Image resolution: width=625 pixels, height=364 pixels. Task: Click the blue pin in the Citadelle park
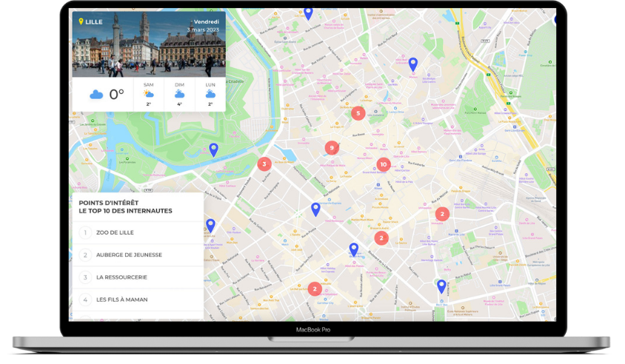(x=213, y=149)
